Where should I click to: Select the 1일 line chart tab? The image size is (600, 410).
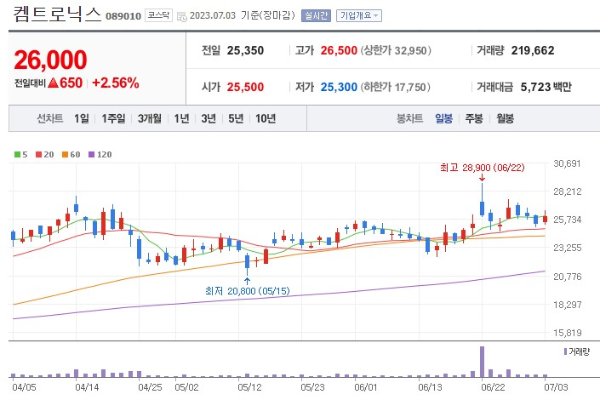pyautogui.click(x=82, y=119)
